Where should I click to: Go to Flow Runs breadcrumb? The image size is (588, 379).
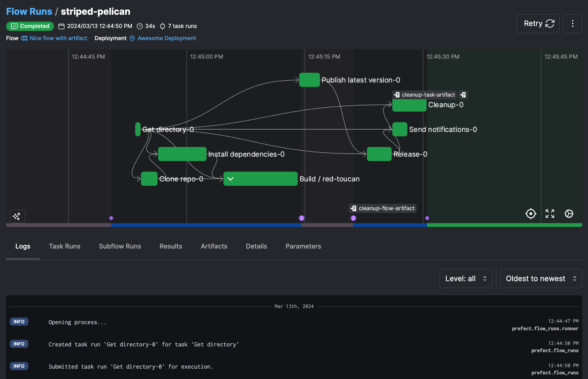point(29,12)
